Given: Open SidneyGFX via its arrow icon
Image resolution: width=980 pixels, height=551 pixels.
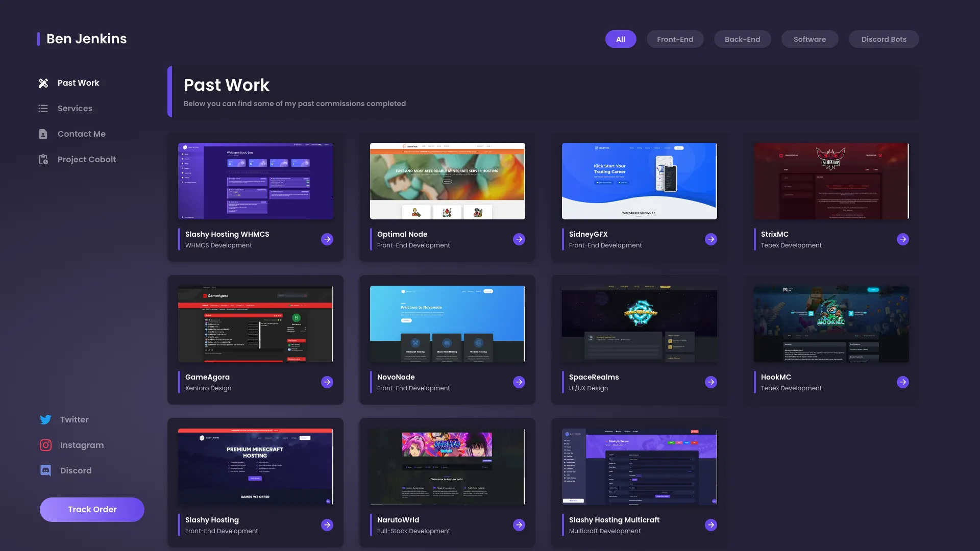Looking at the screenshot, I should click(711, 239).
